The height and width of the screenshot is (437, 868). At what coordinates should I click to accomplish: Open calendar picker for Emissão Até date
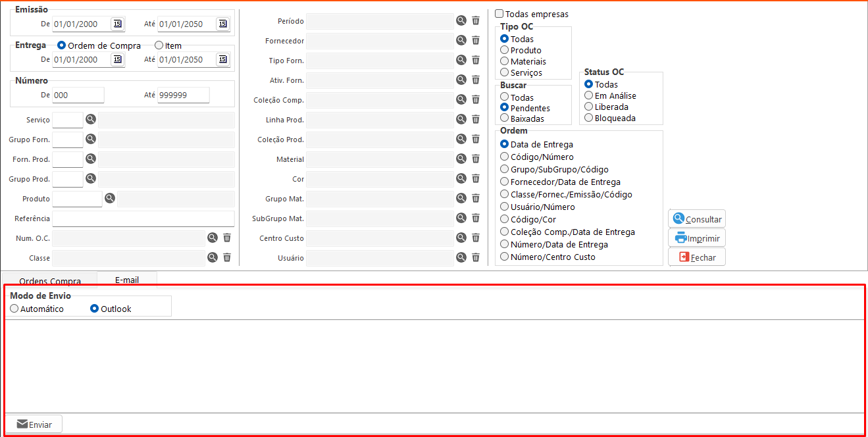222,24
